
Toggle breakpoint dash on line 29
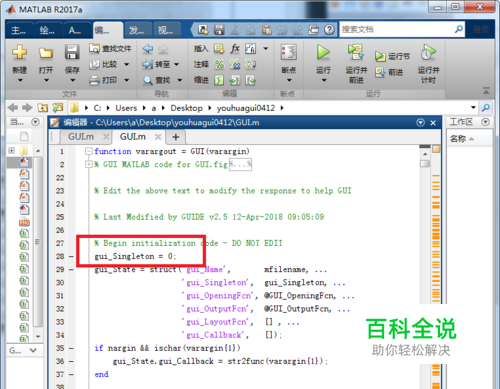click(71, 269)
